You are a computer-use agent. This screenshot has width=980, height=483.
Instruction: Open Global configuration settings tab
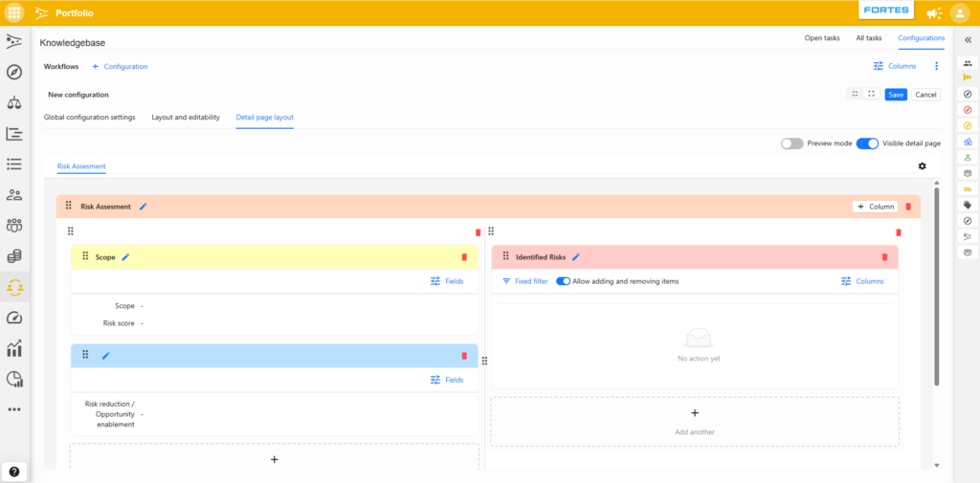point(89,118)
